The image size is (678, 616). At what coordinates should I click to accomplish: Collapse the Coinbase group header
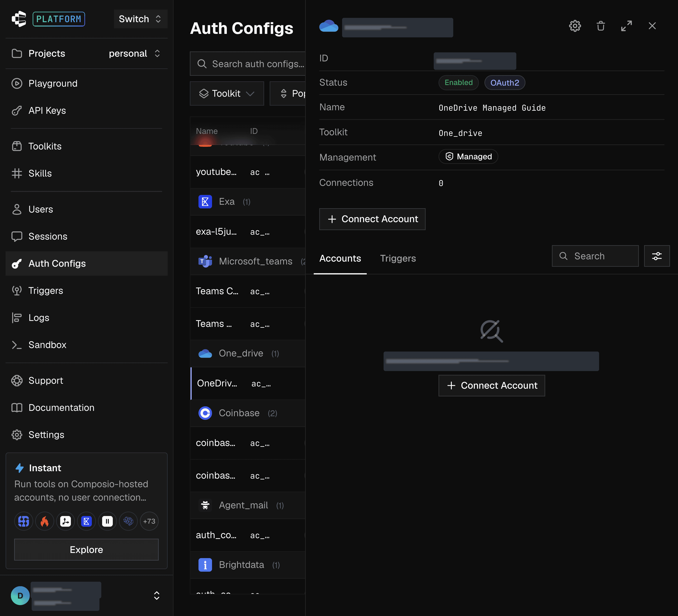tap(248, 413)
